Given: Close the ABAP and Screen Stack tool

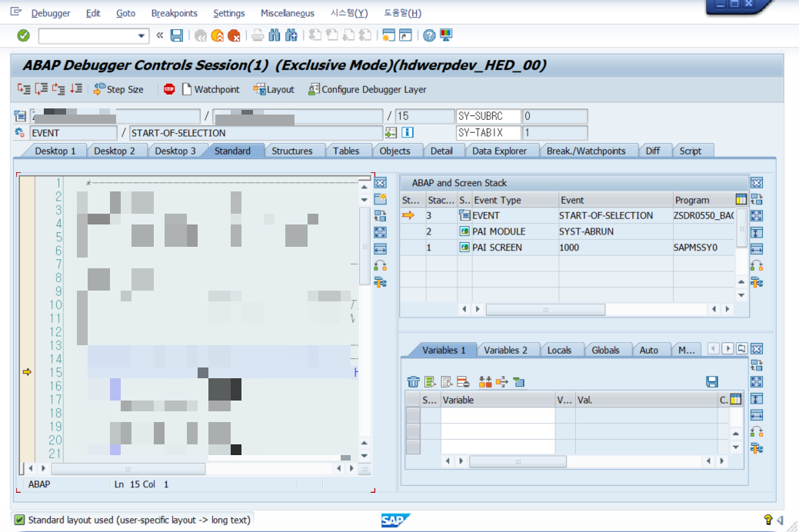Looking at the screenshot, I should 757,183.
